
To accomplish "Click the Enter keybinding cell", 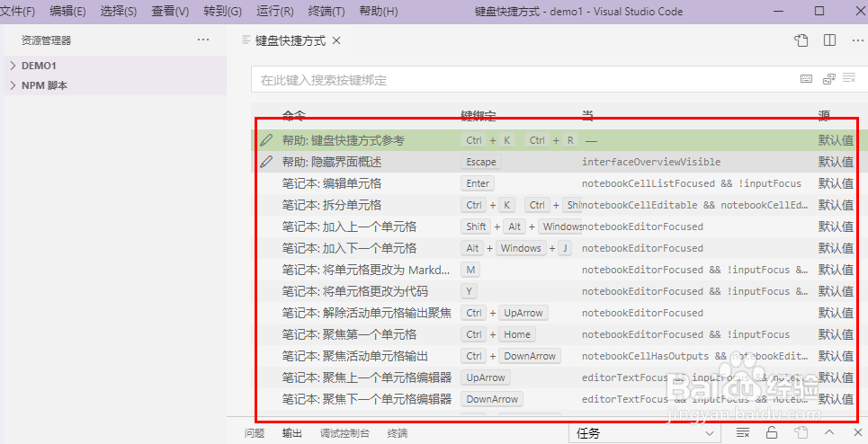I will [x=478, y=183].
